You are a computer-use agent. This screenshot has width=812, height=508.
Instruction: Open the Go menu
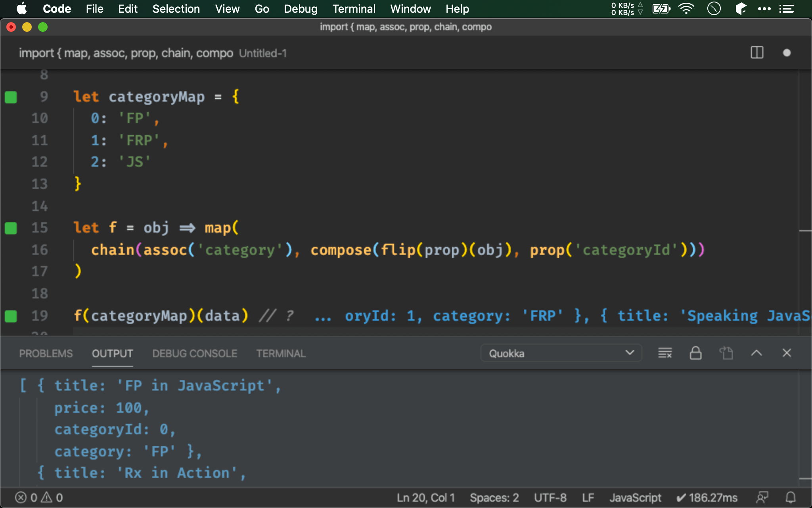point(262,9)
